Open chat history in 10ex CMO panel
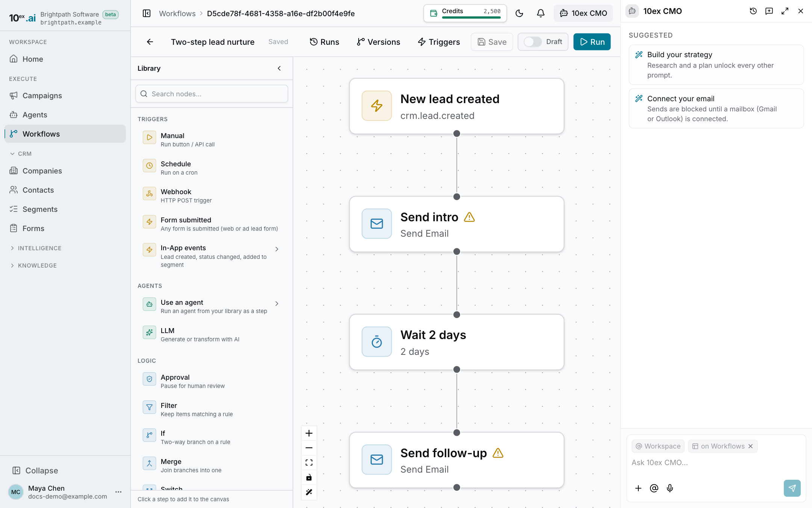 pyautogui.click(x=753, y=11)
